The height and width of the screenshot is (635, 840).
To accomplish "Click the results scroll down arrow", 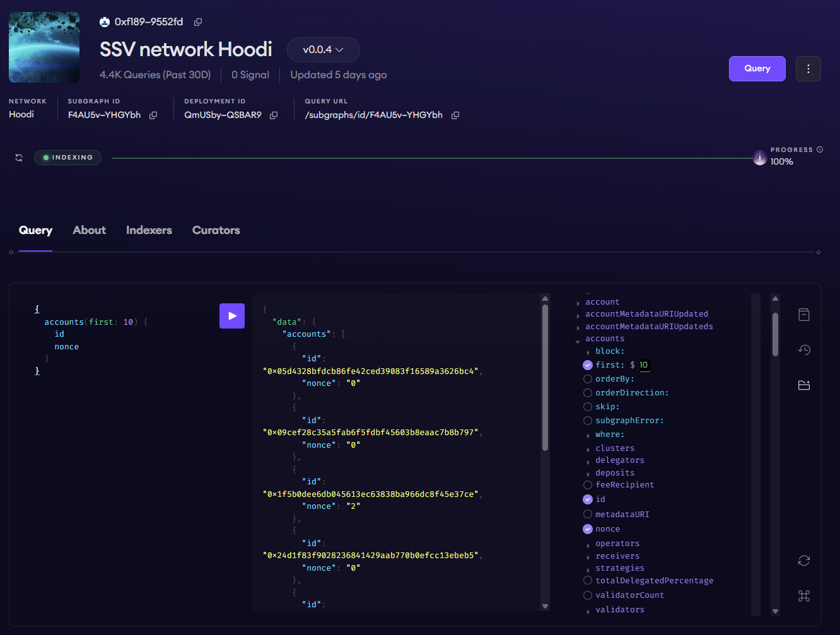I will click(x=545, y=607).
